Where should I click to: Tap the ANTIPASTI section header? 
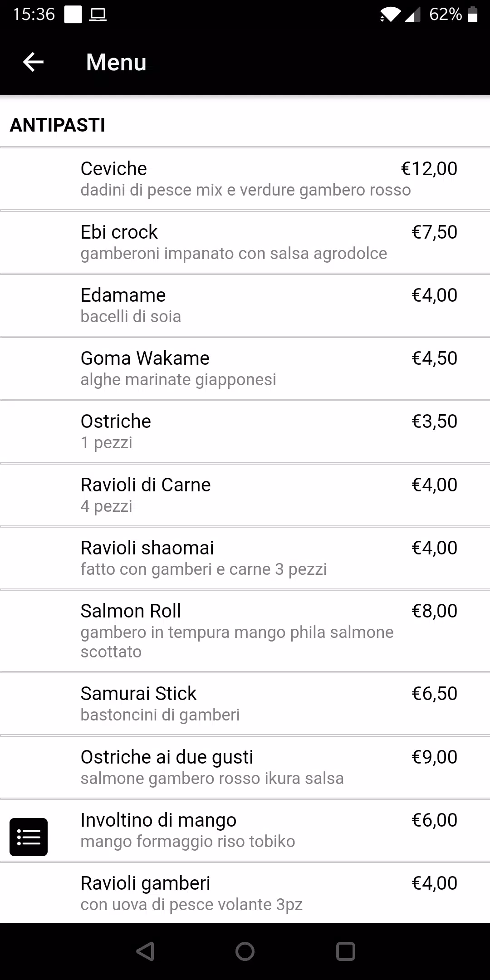[58, 125]
